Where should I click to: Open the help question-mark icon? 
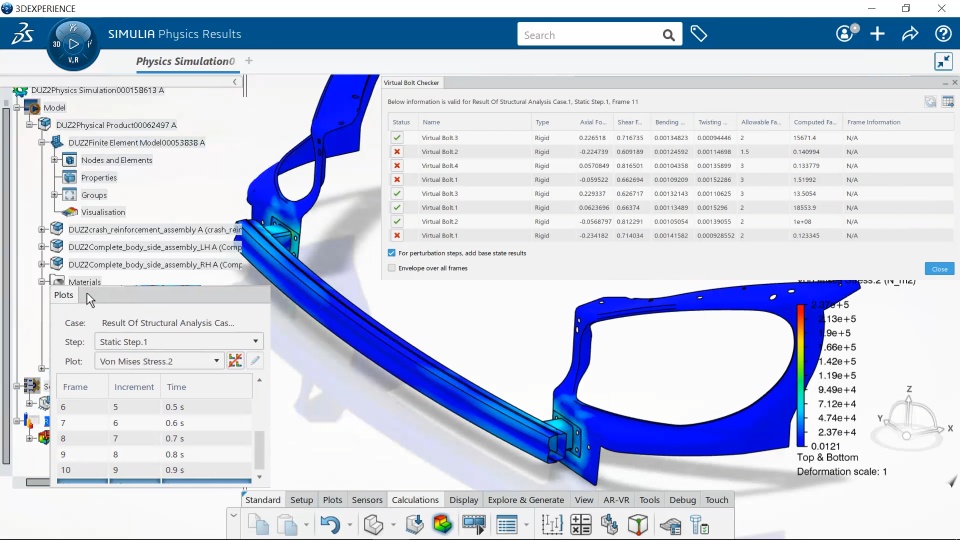pos(943,34)
